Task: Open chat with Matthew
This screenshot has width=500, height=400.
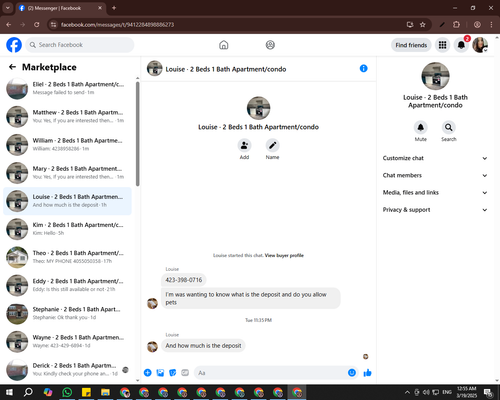Action: [68, 116]
